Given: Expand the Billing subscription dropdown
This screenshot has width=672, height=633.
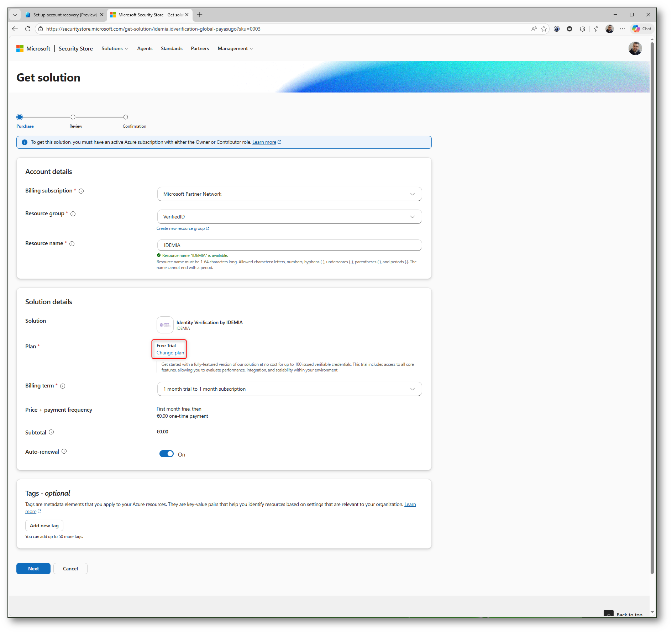Looking at the screenshot, I should point(289,194).
